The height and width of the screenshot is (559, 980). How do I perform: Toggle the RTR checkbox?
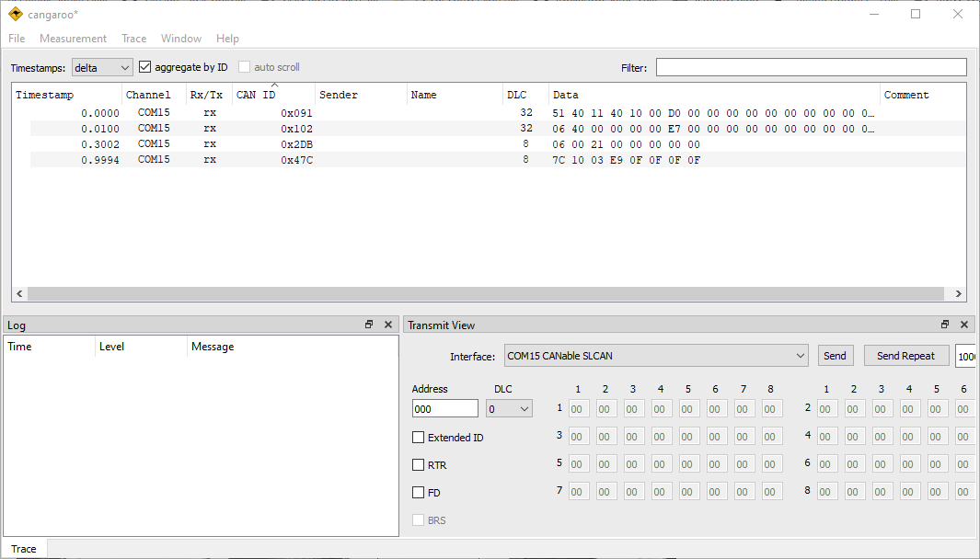click(419, 465)
